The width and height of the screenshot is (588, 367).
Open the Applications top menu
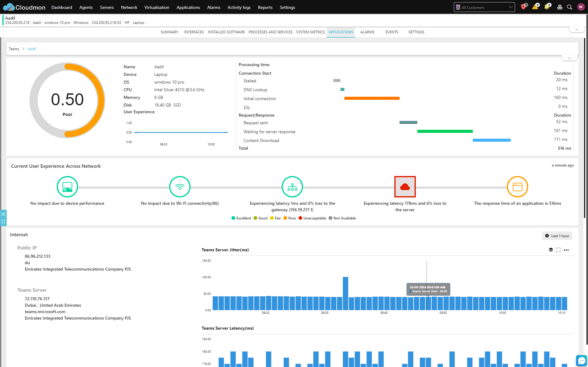point(188,7)
